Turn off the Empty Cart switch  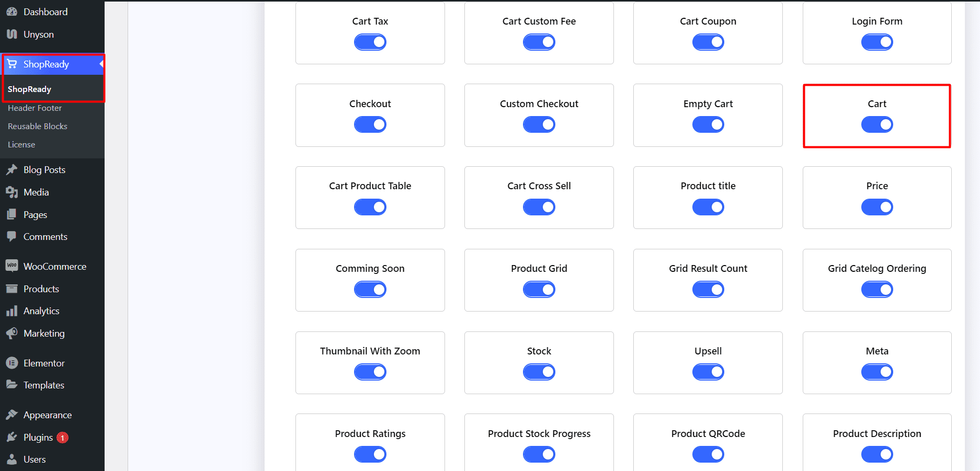point(708,124)
